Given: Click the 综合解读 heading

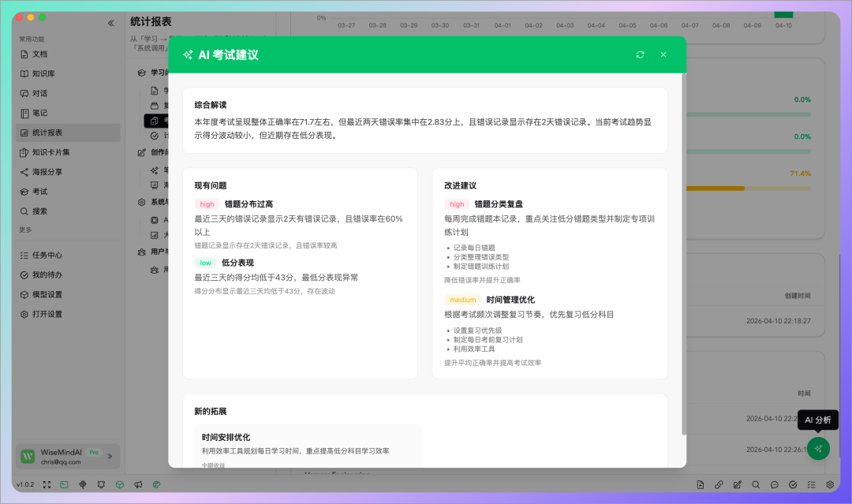Looking at the screenshot, I should [x=211, y=105].
